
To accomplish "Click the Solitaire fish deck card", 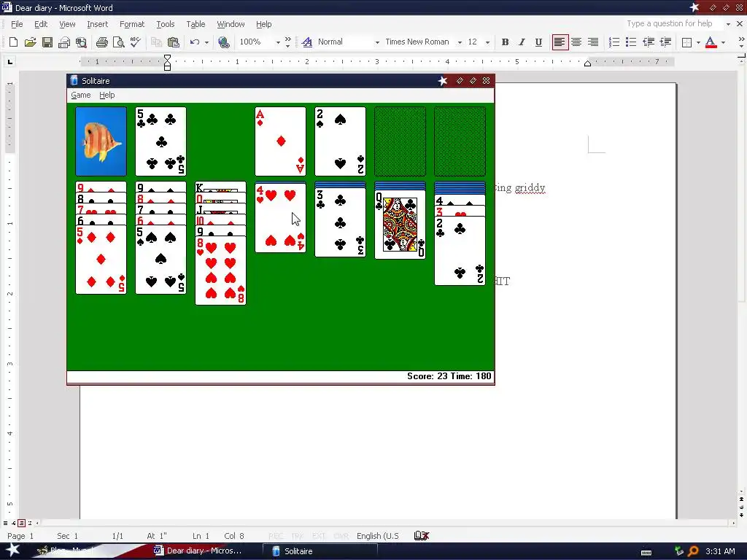I will click(x=101, y=141).
